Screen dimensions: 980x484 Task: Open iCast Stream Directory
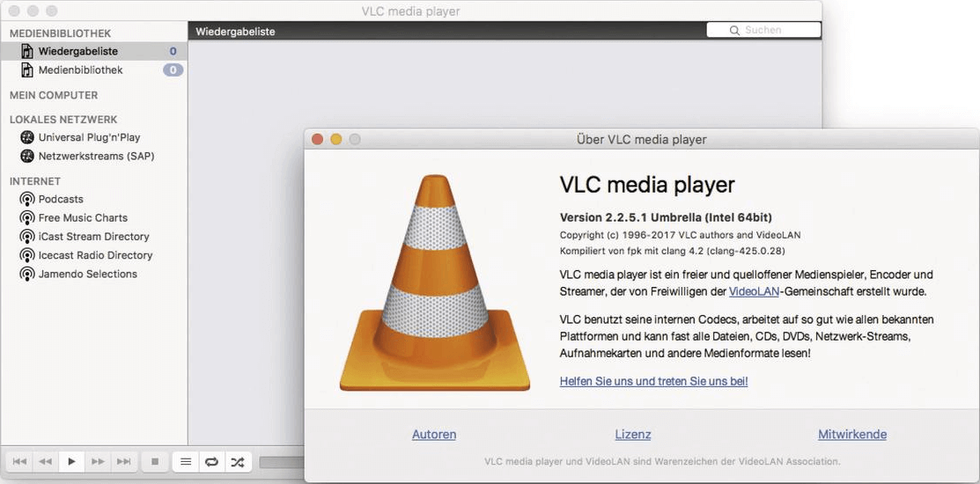[x=93, y=237]
